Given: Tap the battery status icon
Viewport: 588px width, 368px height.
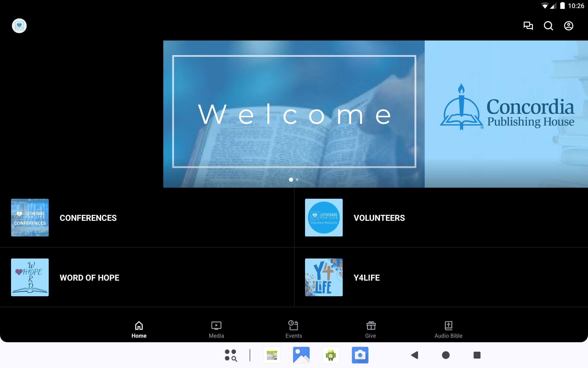Looking at the screenshot, I should [x=563, y=6].
